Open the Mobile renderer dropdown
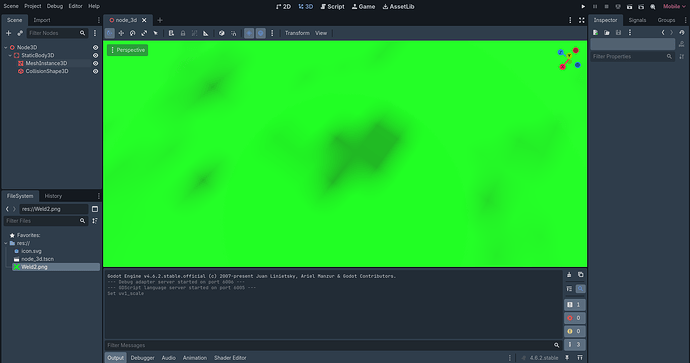This screenshot has width=690, height=363. (x=674, y=7)
